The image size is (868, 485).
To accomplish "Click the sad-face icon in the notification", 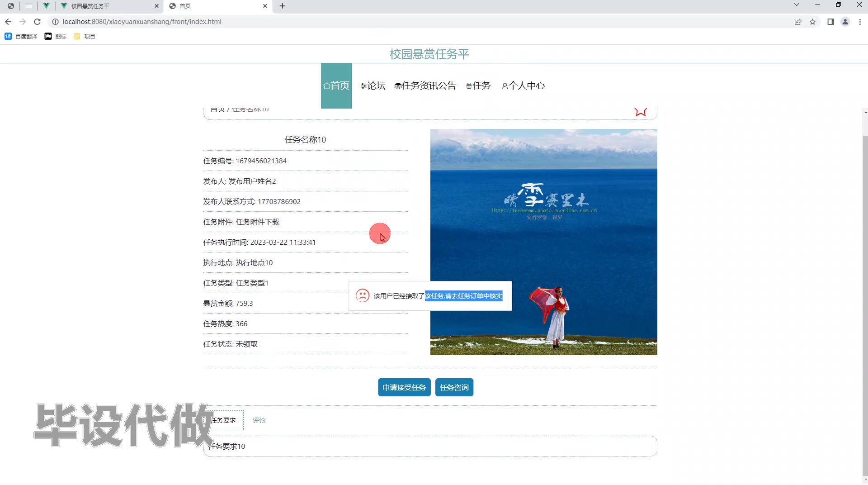I will click(363, 295).
